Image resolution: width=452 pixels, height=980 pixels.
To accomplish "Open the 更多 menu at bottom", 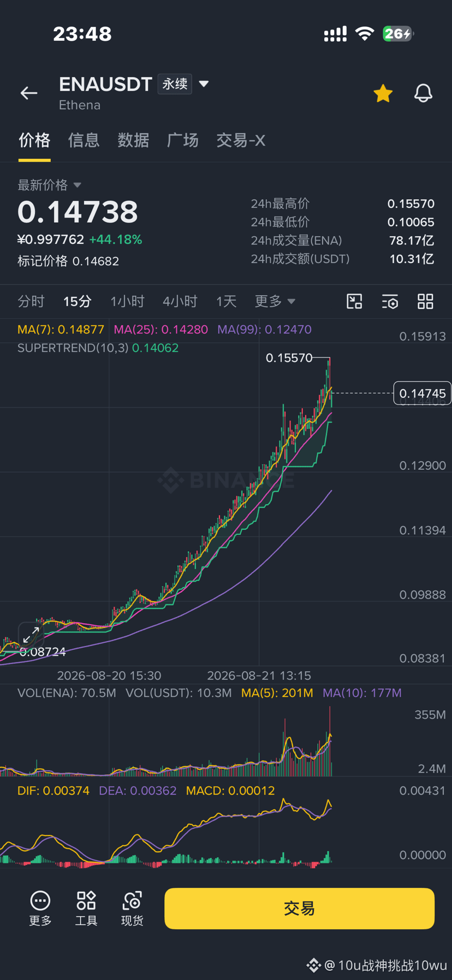I will coord(40,909).
